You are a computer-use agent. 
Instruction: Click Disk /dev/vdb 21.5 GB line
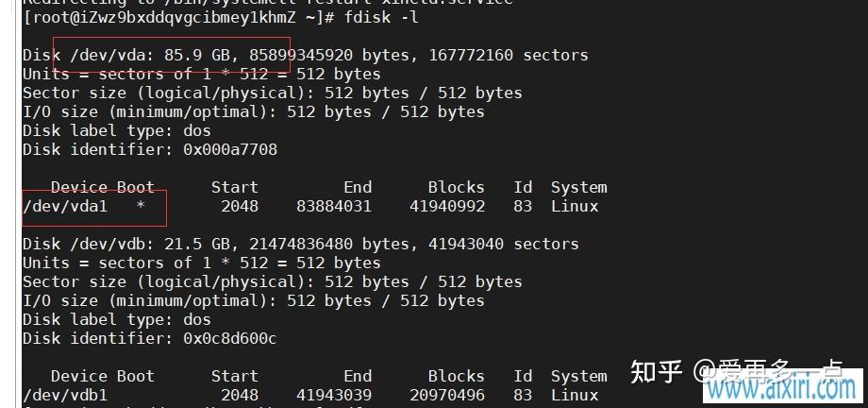click(301, 244)
